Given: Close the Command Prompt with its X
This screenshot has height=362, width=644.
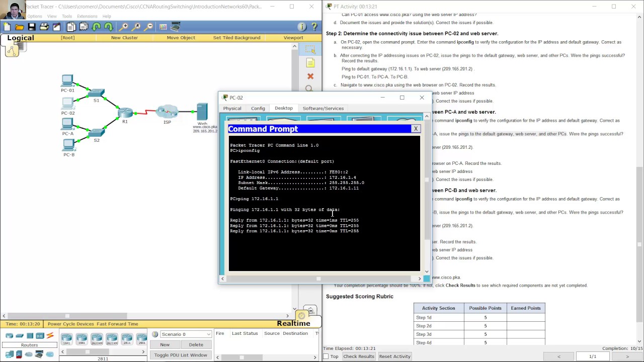Looking at the screenshot, I should point(416,129).
